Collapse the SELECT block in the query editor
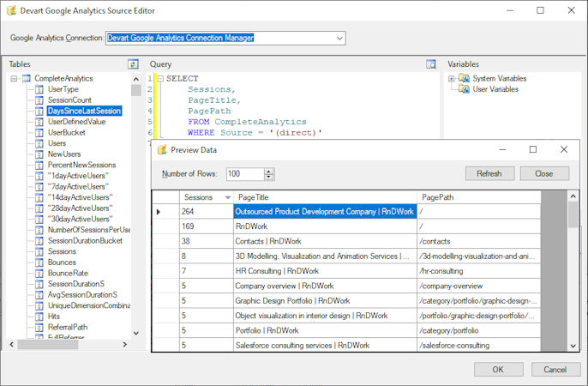 (159, 79)
